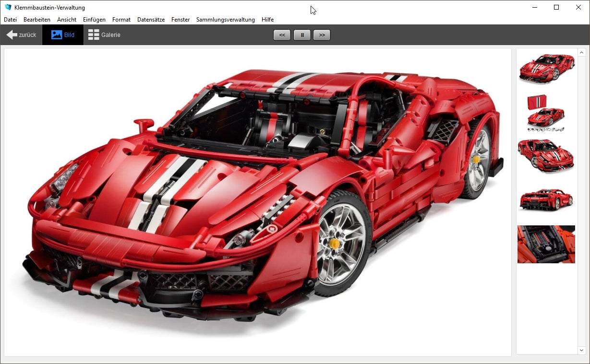Viewport: 590px width, 364px height.
Task: Open the Bearbeiten menu
Action: tap(37, 20)
